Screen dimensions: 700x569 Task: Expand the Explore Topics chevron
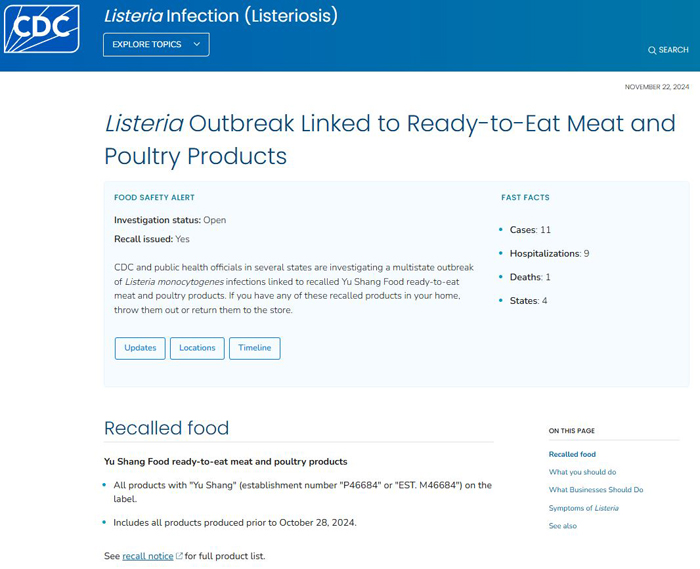[x=196, y=44]
